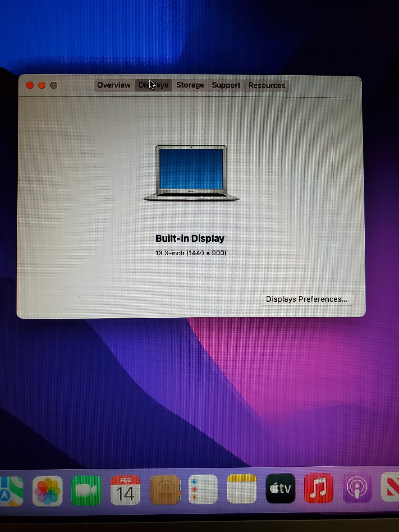Open News app in Dock
The width and height of the screenshot is (399, 532).
point(391,487)
